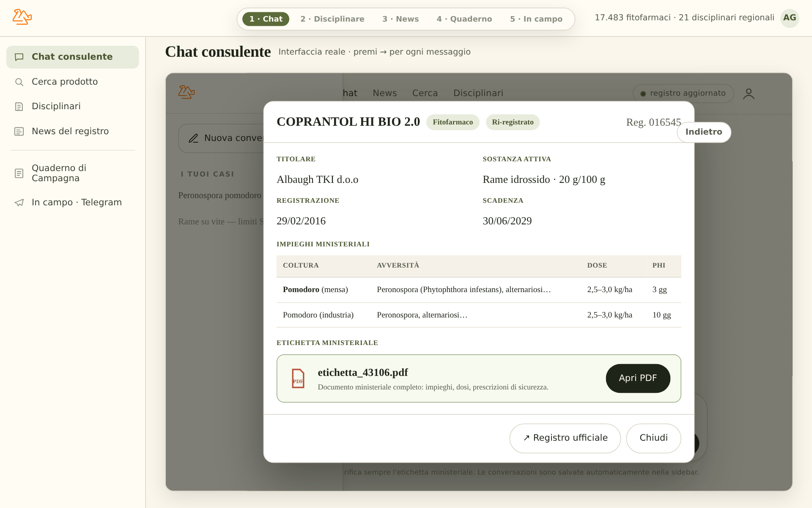Click the Reg. 016545 number

point(653,122)
